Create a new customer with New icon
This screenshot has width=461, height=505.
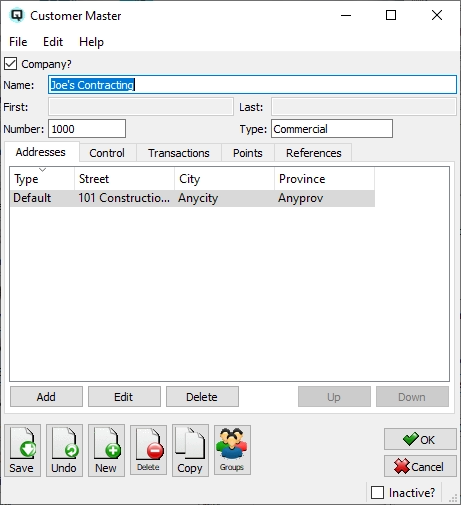106,450
